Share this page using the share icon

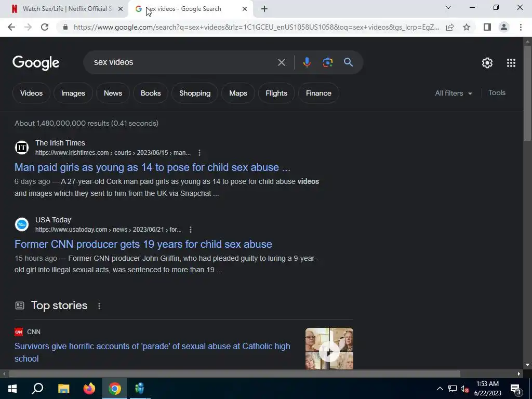[450, 27]
